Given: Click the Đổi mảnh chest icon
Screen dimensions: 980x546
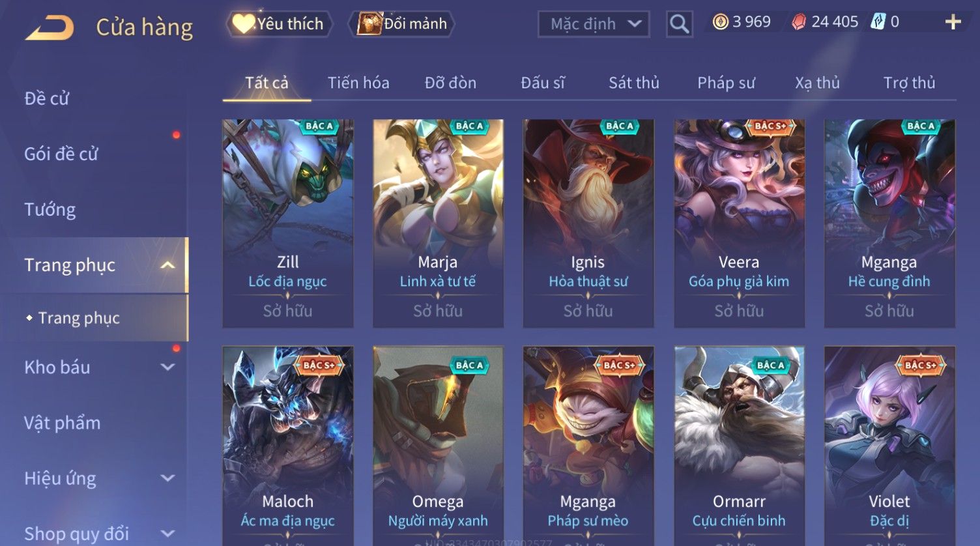Looking at the screenshot, I should click(369, 24).
